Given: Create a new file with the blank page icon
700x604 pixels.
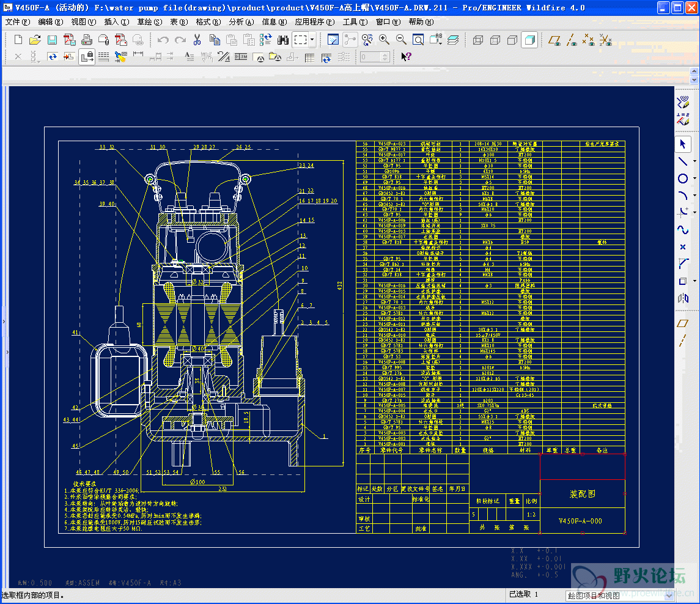Looking at the screenshot, I should click(x=18, y=40).
